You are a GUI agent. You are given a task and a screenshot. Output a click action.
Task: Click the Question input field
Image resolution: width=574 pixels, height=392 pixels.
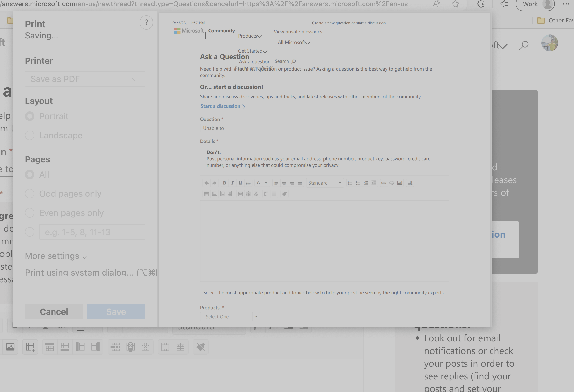325,128
